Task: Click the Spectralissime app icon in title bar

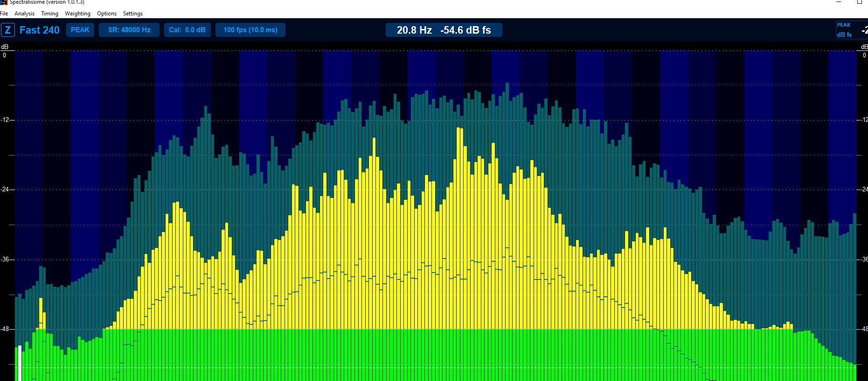Action: coord(3,2)
